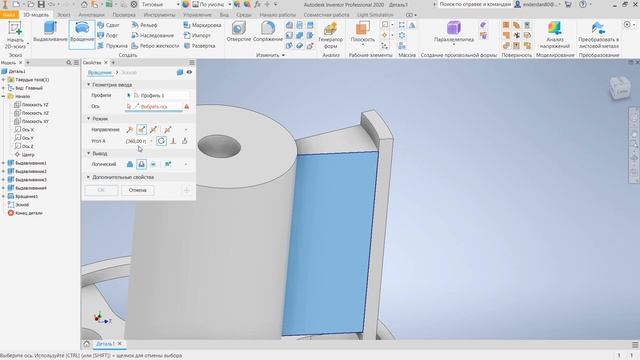Screen dimensions: 640x360
Task: Select the 'to' extent option beside the angle
Action: 173,141
